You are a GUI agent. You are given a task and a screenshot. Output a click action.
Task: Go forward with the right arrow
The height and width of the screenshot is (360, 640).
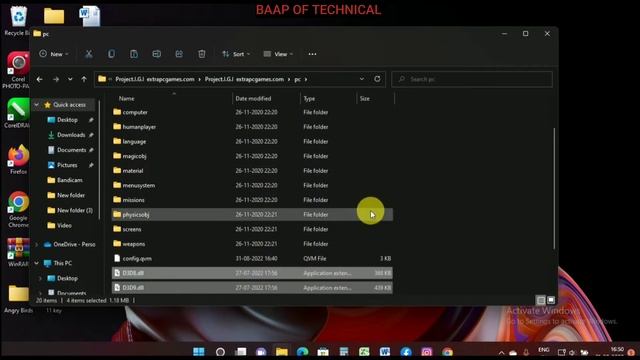click(x=56, y=79)
